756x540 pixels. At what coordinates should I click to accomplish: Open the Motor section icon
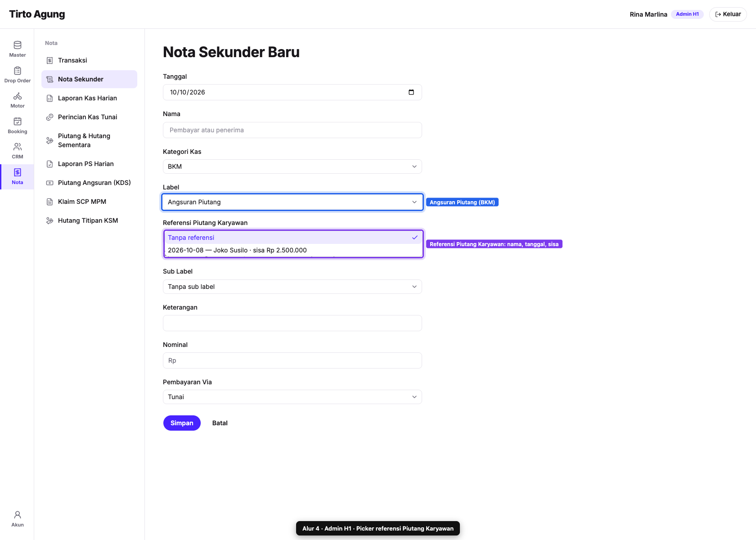[x=18, y=96]
